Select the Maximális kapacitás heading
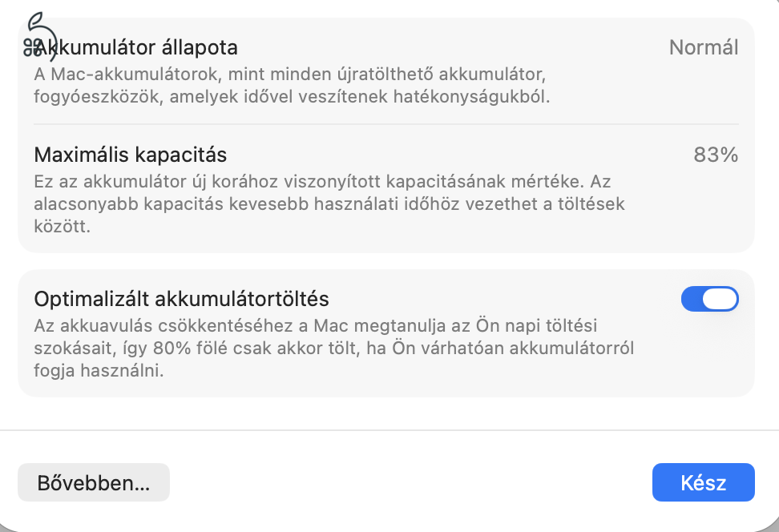Viewport: 779px width, 532px height. click(x=131, y=154)
